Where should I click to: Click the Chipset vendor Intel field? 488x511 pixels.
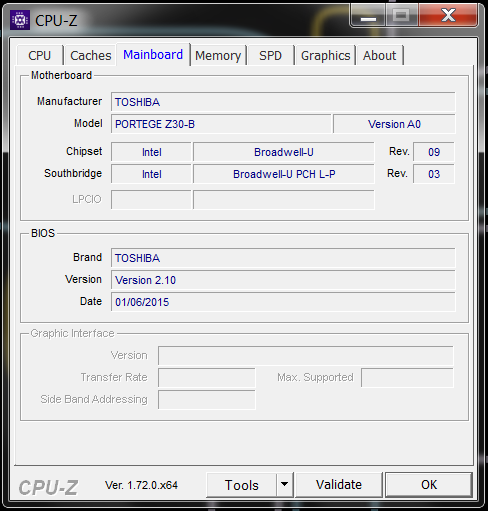click(x=151, y=152)
